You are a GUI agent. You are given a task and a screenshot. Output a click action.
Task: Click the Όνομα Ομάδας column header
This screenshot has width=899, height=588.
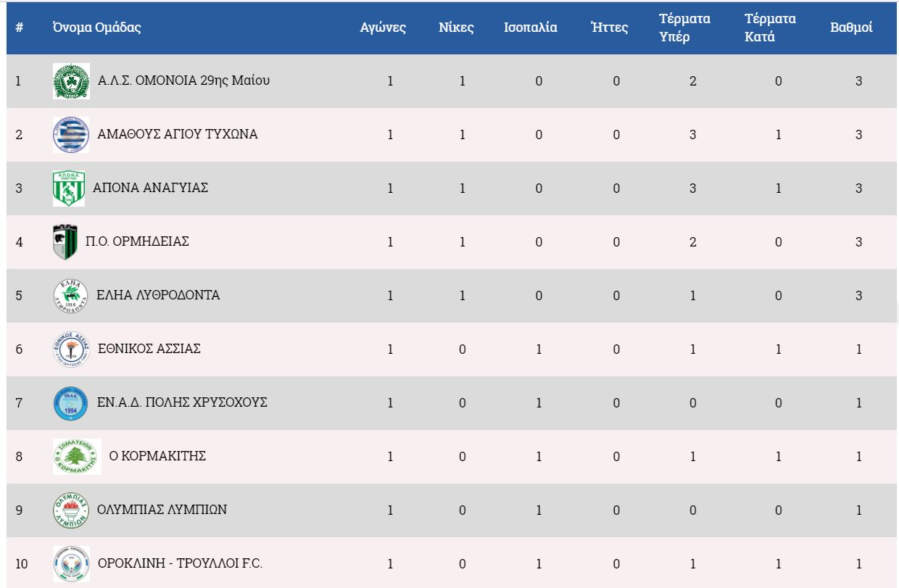tap(96, 28)
